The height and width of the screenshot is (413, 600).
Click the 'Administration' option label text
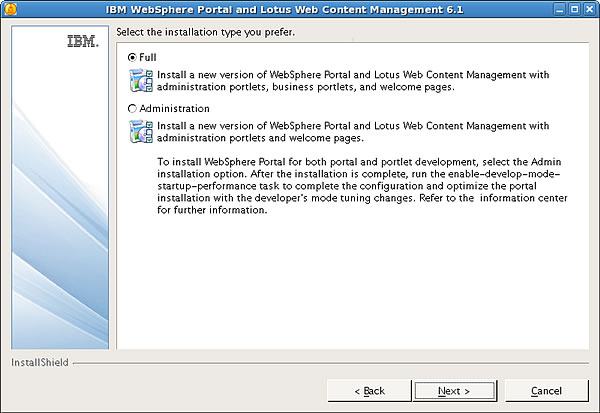(x=174, y=109)
